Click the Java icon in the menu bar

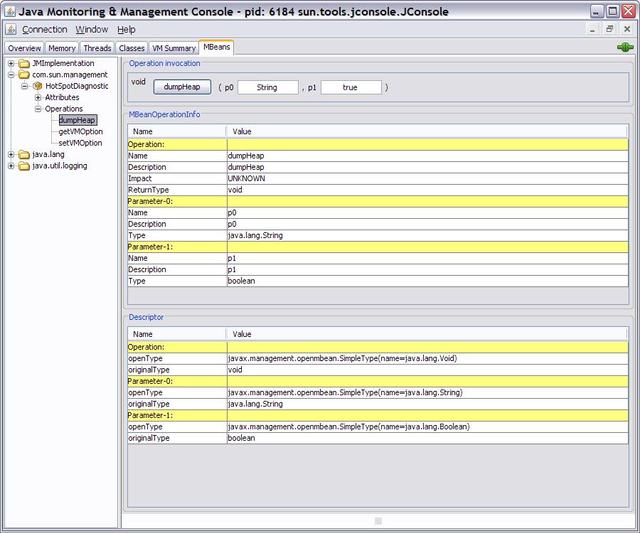pos(10,30)
